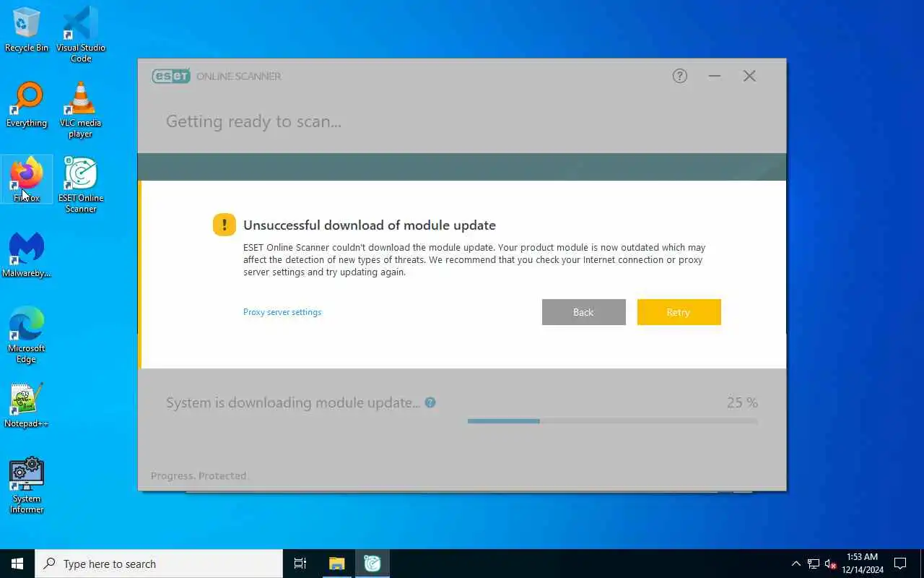This screenshot has height=578, width=924.
Task: Click the info icon beside module update status
Action: (430, 402)
